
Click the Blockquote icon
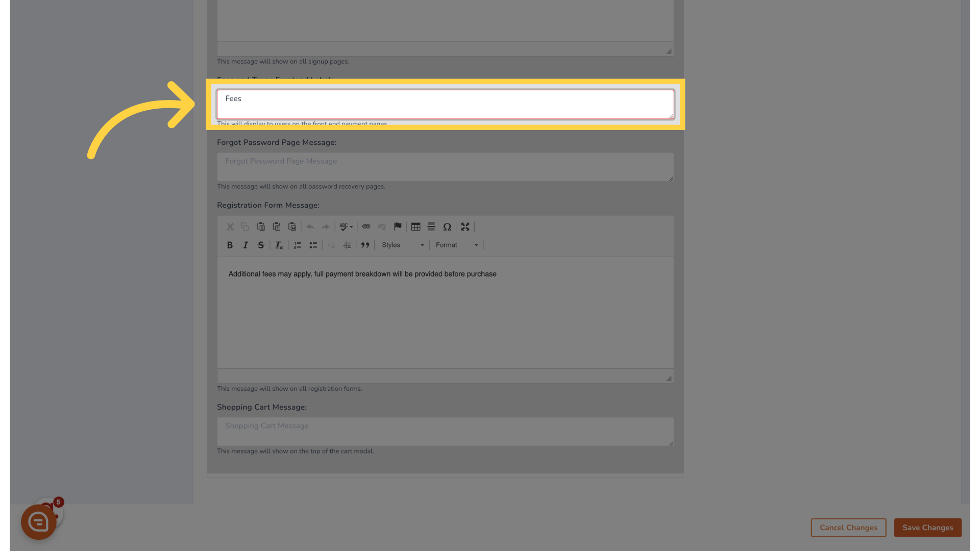tap(365, 245)
